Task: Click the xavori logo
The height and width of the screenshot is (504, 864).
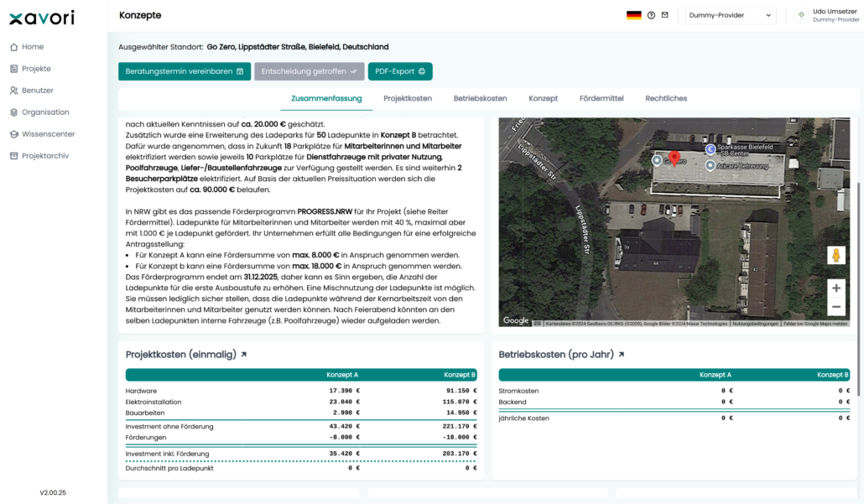Action: coord(42,18)
